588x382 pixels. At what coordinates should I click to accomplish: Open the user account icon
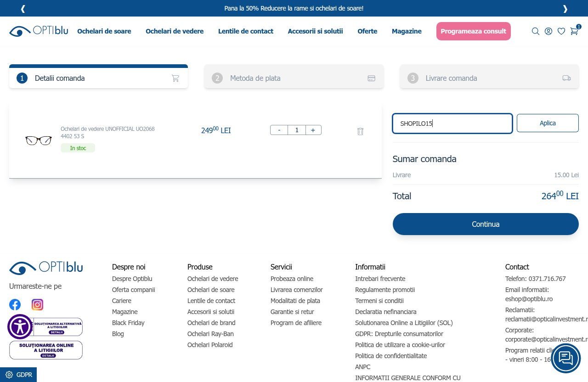pos(548,31)
